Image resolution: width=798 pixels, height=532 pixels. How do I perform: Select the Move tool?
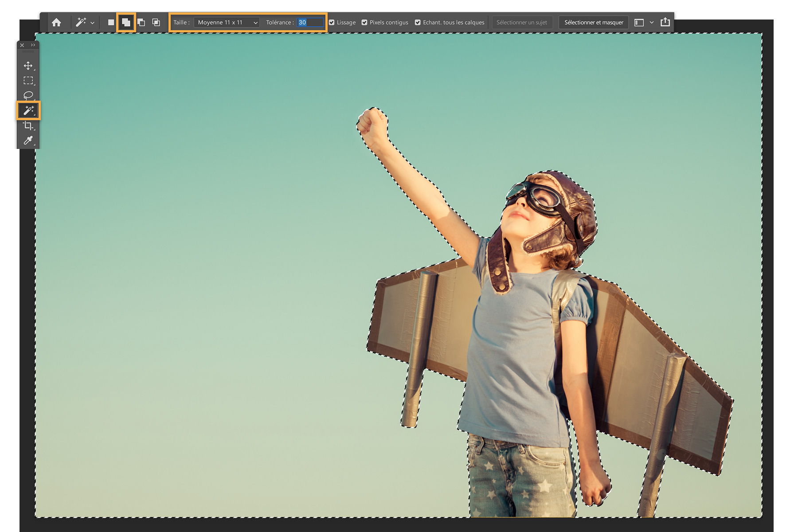coord(28,66)
